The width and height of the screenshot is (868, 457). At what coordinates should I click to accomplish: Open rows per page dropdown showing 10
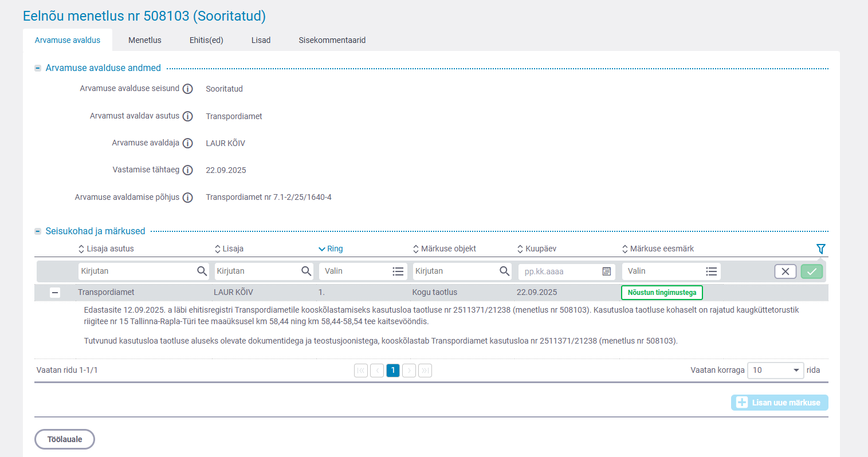pyautogui.click(x=775, y=371)
